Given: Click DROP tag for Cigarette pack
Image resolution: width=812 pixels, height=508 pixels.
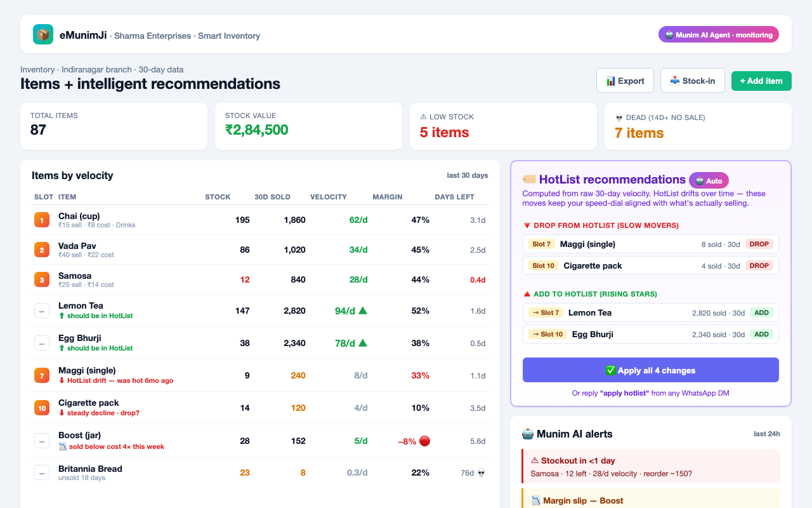Looking at the screenshot, I should point(759,265).
